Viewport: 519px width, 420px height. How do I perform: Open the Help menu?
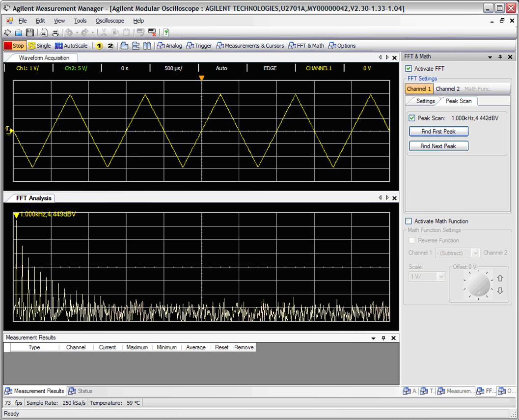[x=138, y=21]
